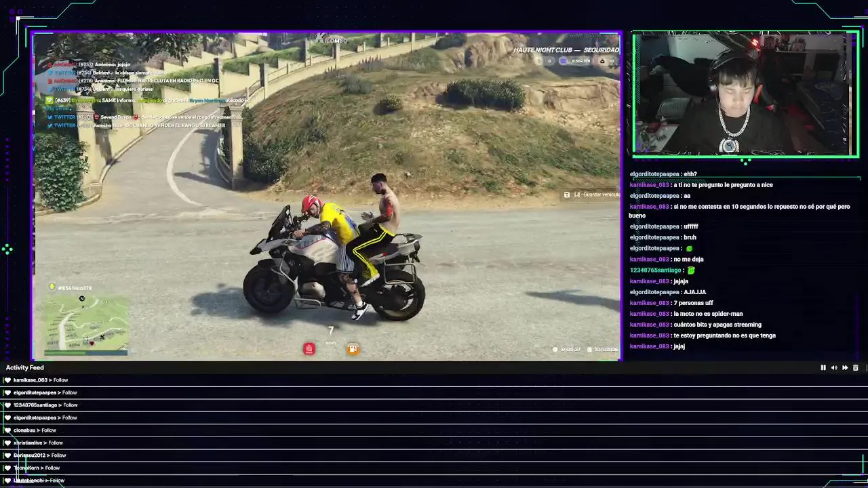Click the in-game clock at HUD bottom right

click(x=568, y=349)
